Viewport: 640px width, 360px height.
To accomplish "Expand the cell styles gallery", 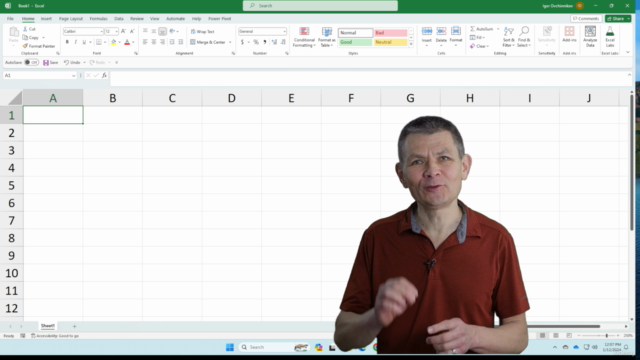I will [411, 44].
